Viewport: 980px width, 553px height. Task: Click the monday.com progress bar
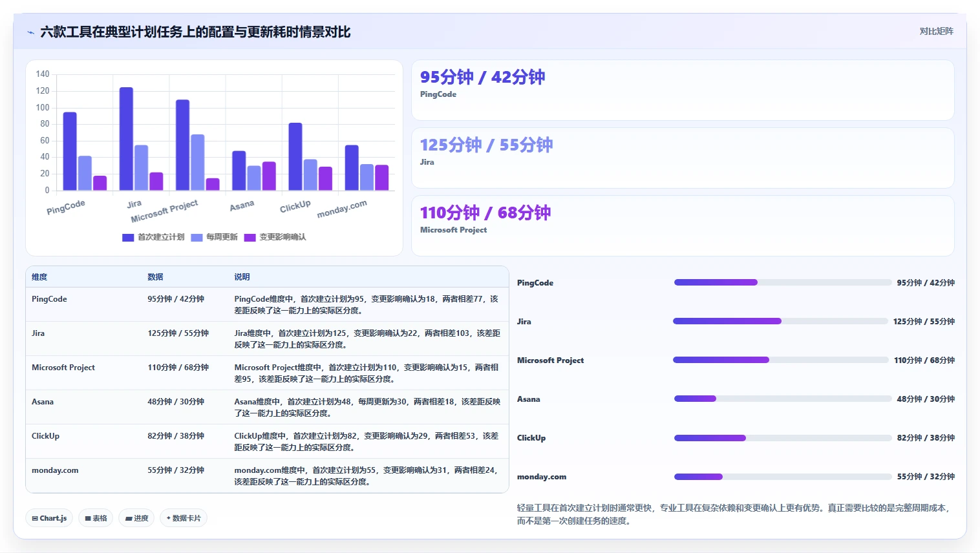(783, 477)
